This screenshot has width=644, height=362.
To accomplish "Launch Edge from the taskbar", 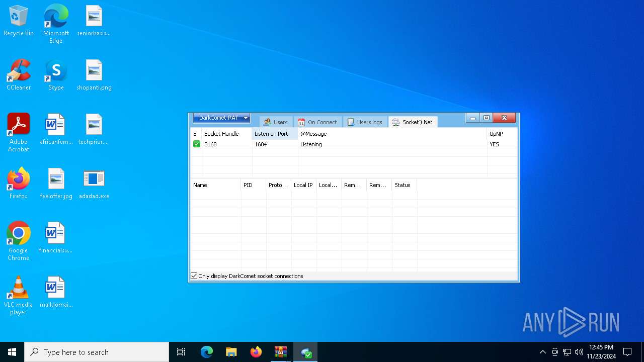I will [207, 352].
